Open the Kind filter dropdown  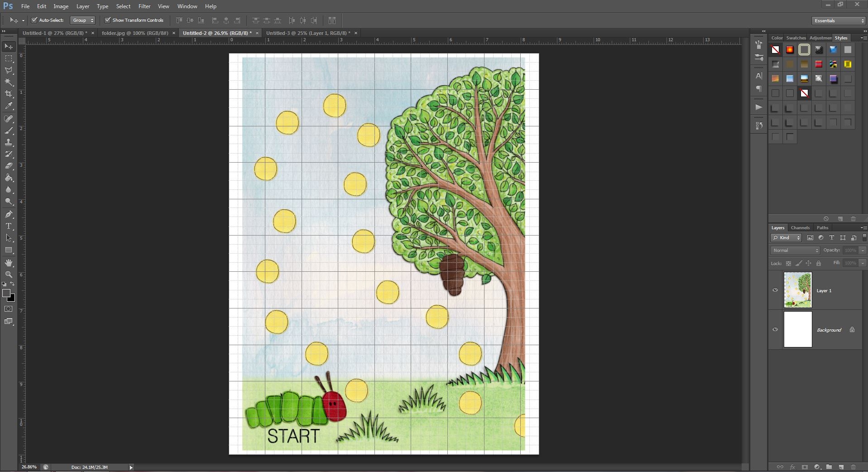coord(786,238)
